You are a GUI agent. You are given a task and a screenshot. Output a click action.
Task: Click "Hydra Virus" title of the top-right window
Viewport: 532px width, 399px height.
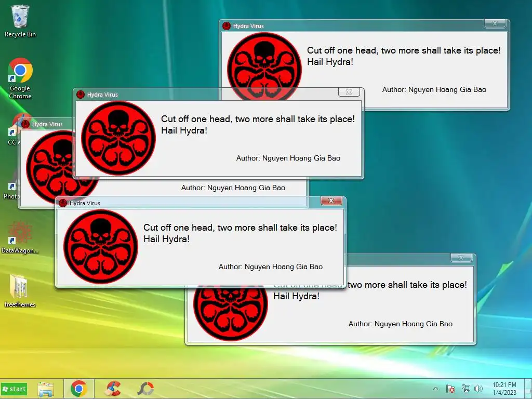[x=248, y=26]
